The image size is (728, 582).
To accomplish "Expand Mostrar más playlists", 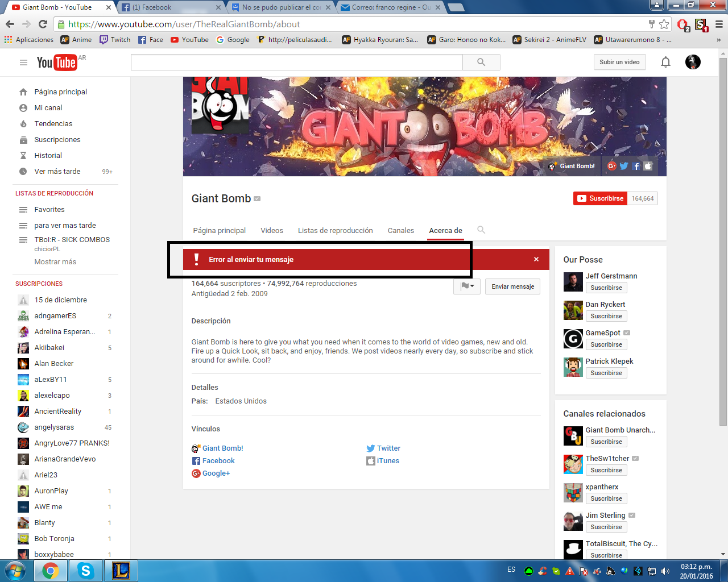I will click(x=55, y=261).
